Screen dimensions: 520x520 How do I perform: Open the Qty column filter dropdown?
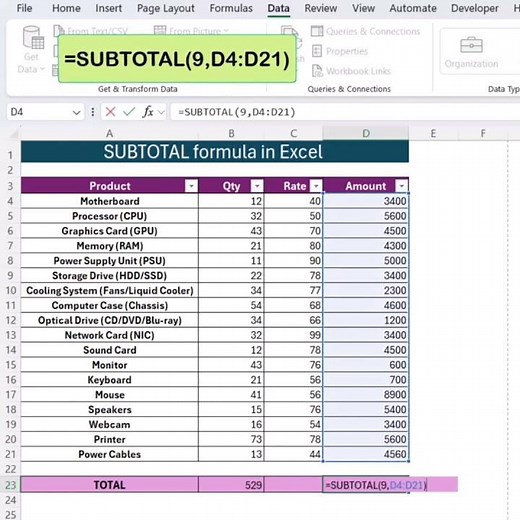click(257, 186)
